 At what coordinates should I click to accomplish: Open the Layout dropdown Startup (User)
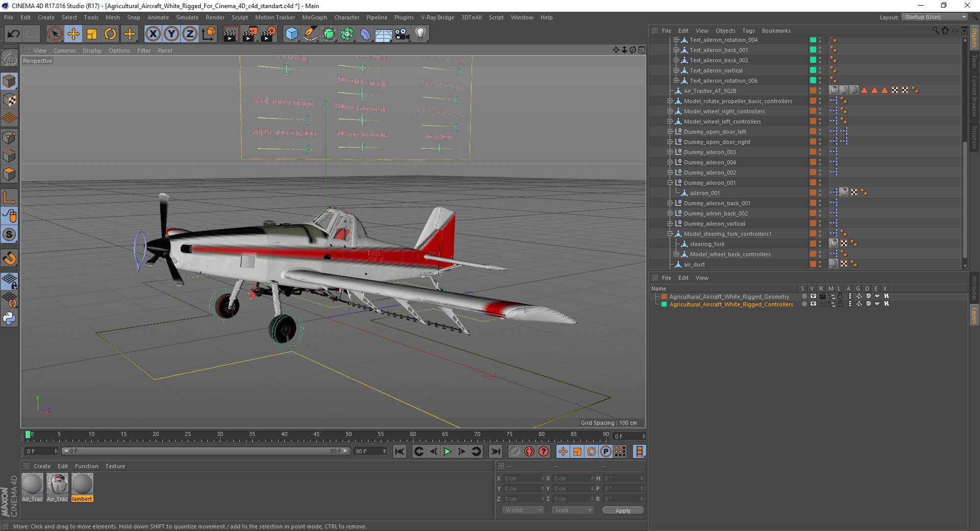coord(934,17)
